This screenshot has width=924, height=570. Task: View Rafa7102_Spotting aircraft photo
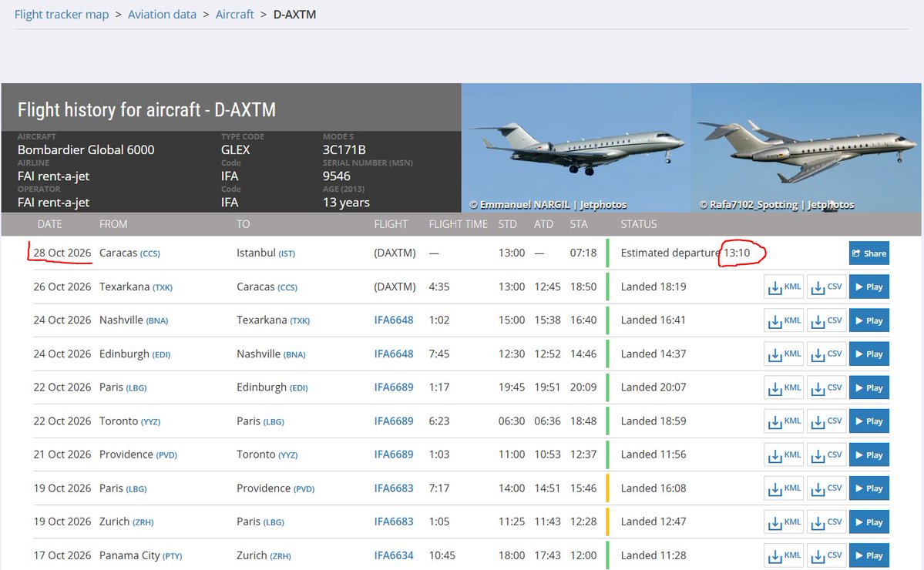coord(806,148)
